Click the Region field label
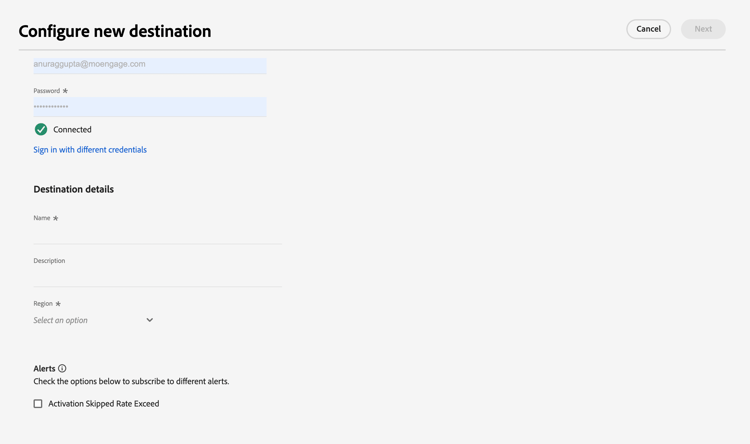Image resolution: width=750 pixels, height=444 pixels. [43, 303]
